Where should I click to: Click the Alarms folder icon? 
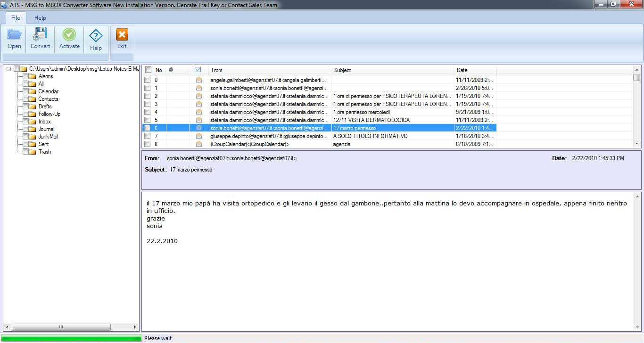click(33, 76)
